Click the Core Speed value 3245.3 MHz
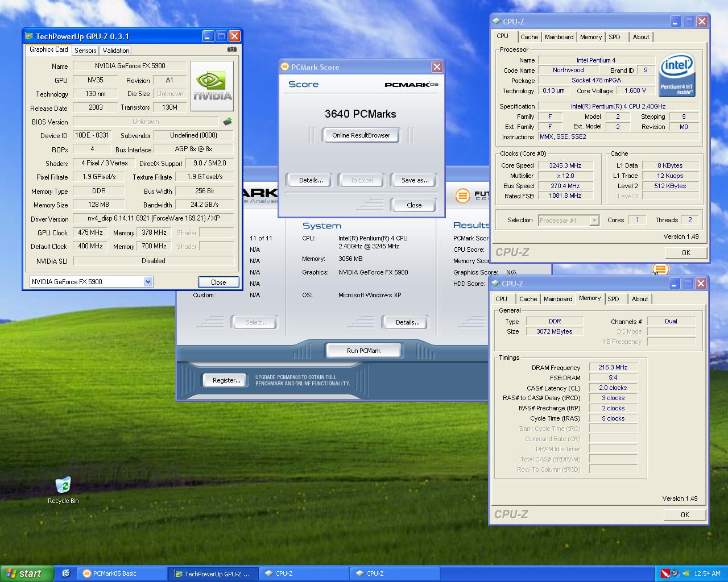 click(565, 165)
